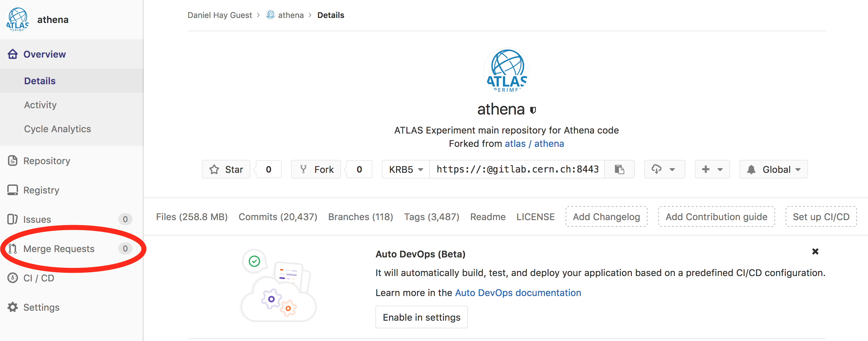Click the Issues count badge
Screen dimensions: 868x341
click(125, 219)
